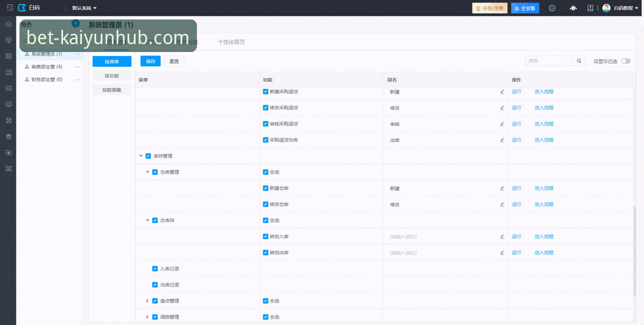Click 进入流程 link for 修改采购退货
The image size is (644, 325).
[544, 108]
